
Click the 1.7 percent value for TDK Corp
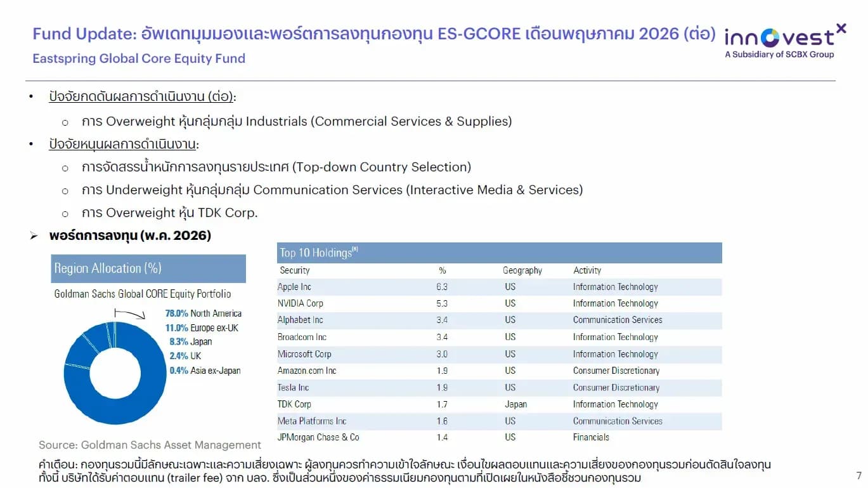tap(442, 404)
